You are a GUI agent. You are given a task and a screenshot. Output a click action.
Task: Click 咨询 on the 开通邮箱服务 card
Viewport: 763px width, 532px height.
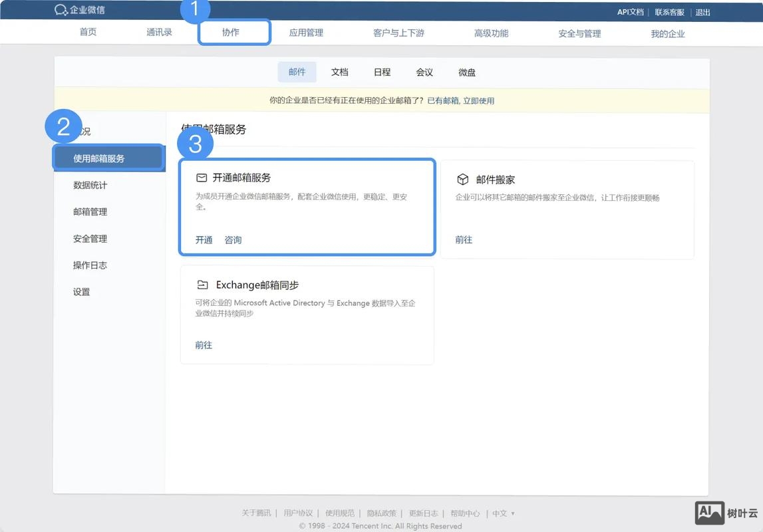click(x=233, y=239)
